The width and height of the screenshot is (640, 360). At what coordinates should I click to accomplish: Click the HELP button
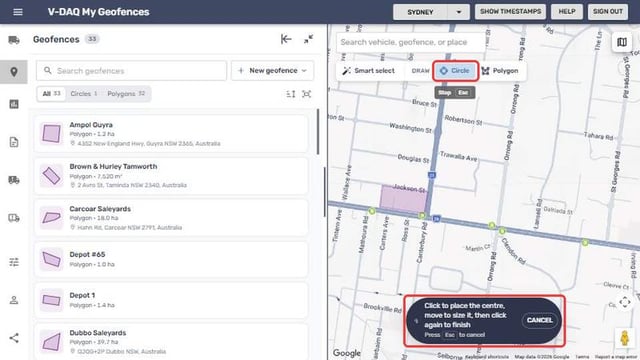coord(567,12)
